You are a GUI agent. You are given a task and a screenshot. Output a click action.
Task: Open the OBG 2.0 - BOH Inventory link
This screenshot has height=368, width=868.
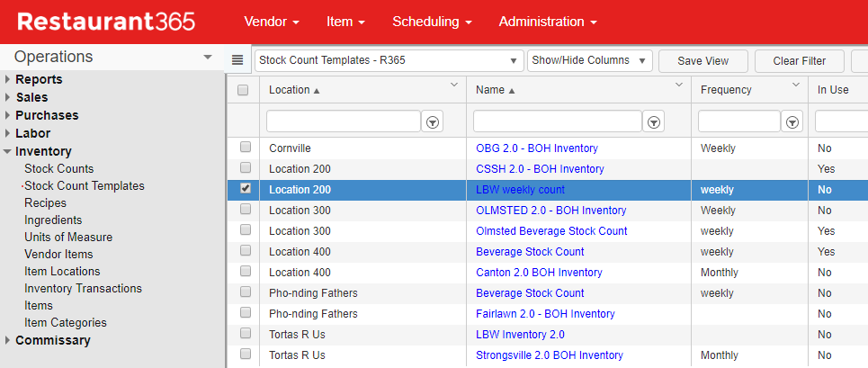pyautogui.click(x=537, y=148)
